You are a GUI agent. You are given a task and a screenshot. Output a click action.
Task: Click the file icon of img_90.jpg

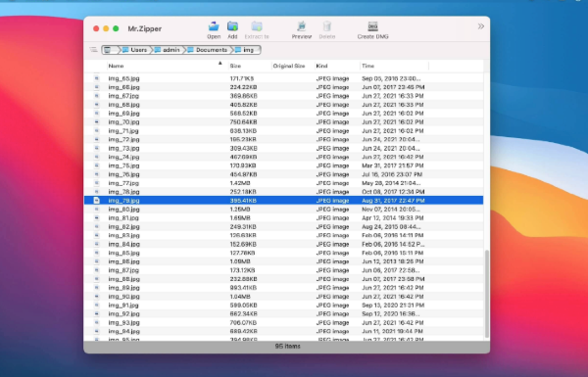(97, 297)
